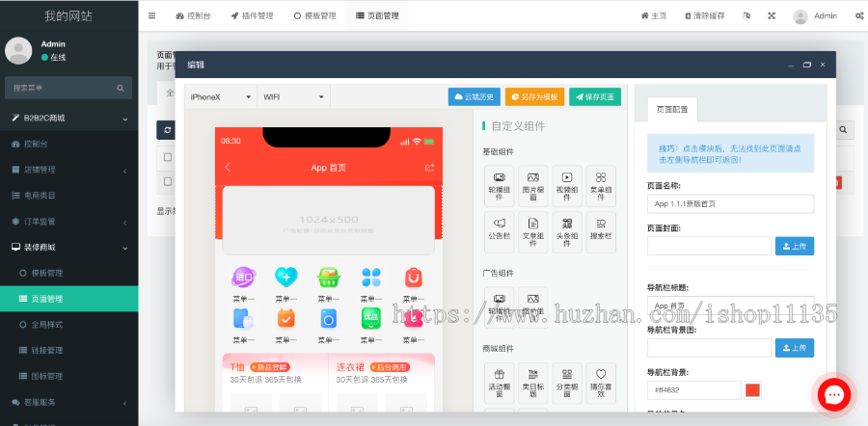
Task: Click the search icon in sidebar search box
Action: [121, 88]
